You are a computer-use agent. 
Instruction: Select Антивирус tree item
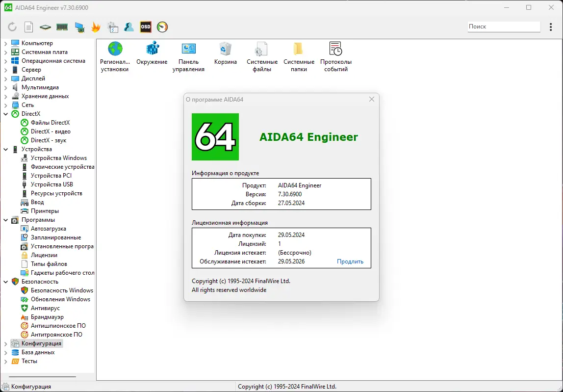click(x=45, y=308)
